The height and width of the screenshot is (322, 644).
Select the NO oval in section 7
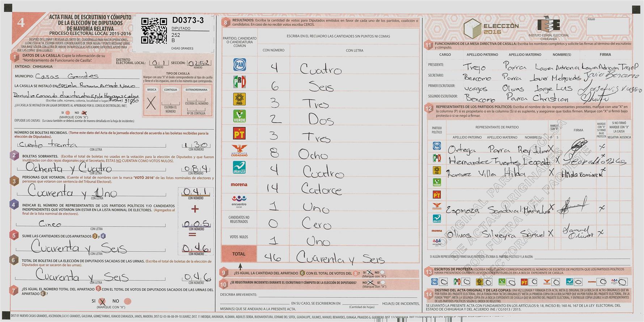127,301
